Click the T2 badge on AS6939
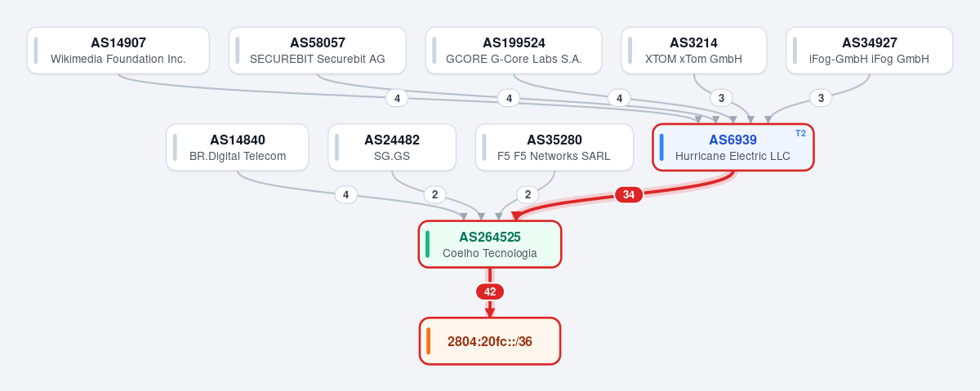Screen dimensions: 980x391 (x=800, y=133)
